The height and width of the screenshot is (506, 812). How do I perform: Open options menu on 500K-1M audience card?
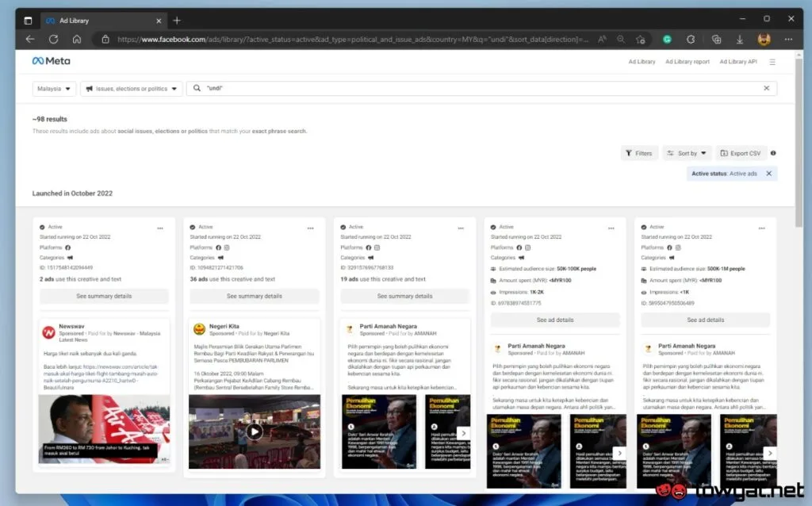coord(762,228)
